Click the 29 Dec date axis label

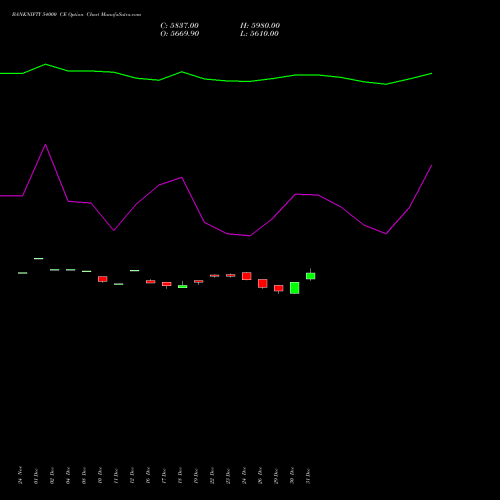[277, 476]
